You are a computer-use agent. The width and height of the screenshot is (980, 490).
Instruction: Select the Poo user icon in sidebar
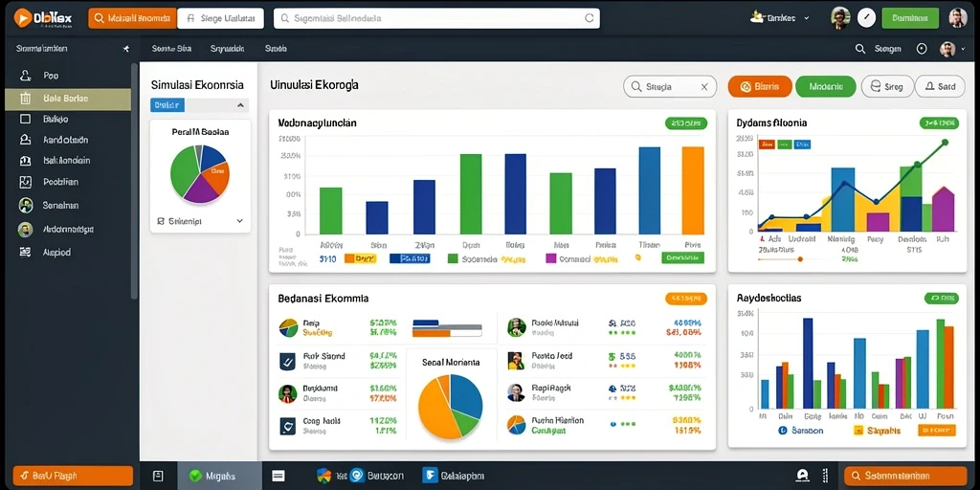point(26,76)
